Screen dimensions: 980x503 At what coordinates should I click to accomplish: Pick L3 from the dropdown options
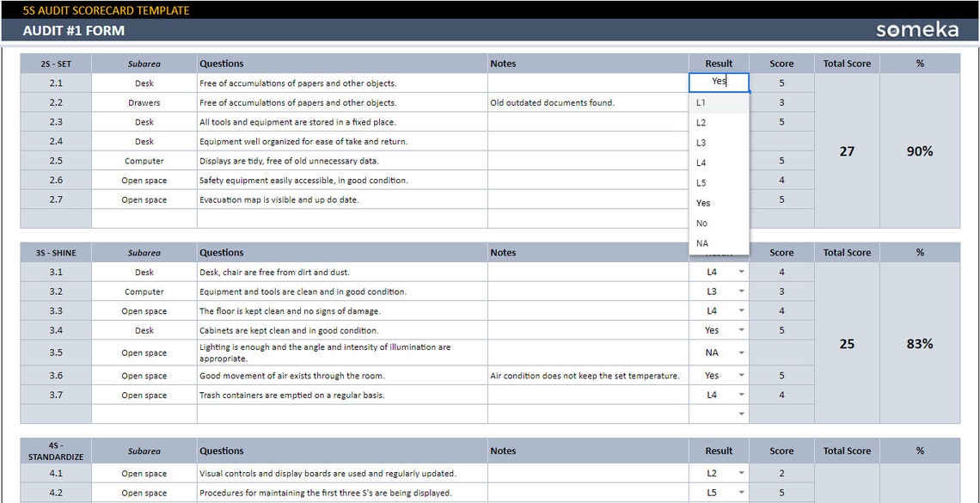(719, 143)
